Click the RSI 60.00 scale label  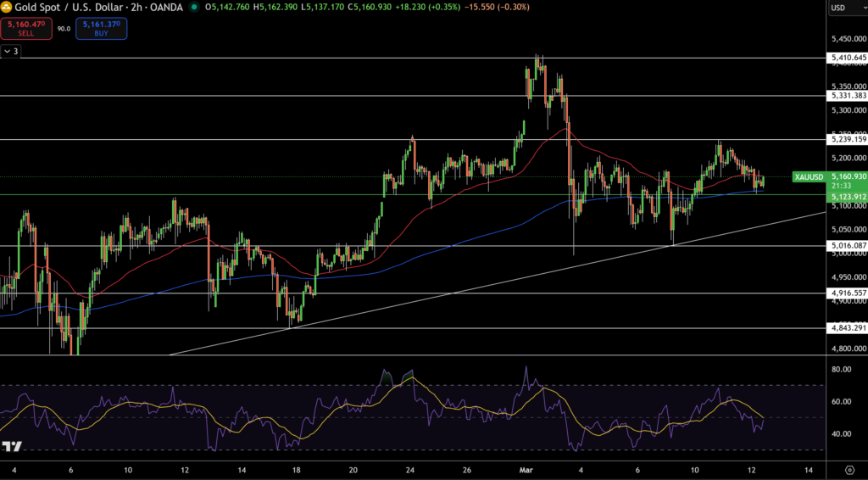click(842, 402)
